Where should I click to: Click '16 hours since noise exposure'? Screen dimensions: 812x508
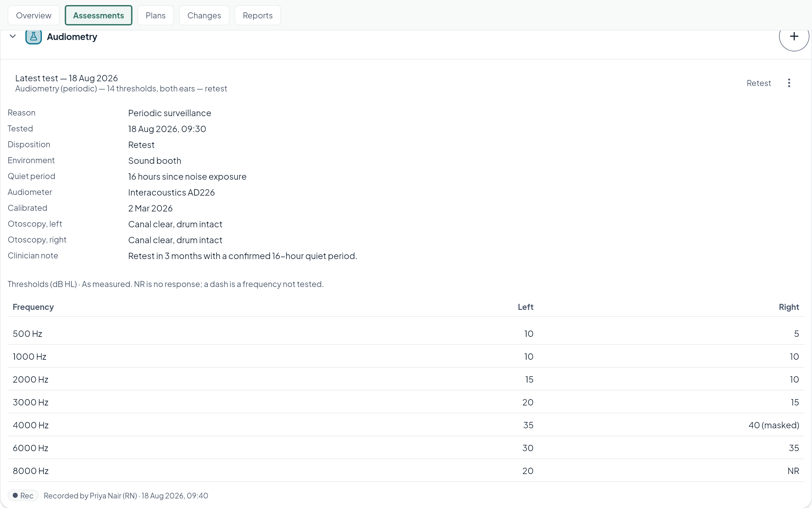pyautogui.click(x=187, y=177)
